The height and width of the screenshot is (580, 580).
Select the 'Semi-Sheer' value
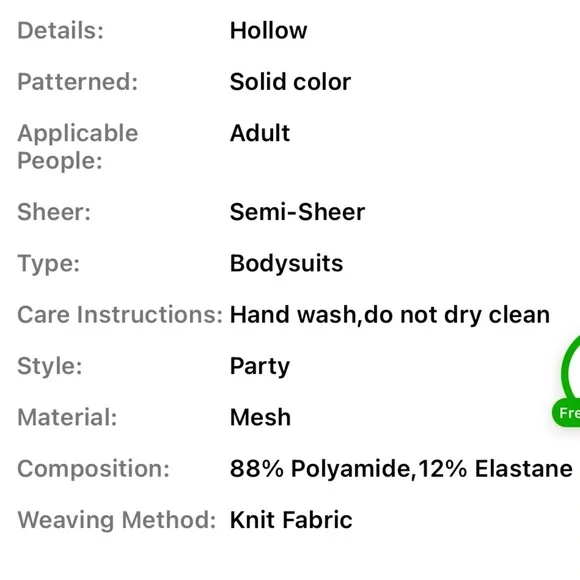(x=297, y=212)
